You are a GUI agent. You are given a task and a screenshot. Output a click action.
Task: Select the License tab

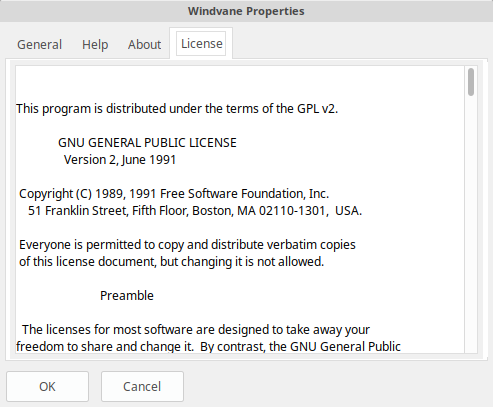(201, 44)
